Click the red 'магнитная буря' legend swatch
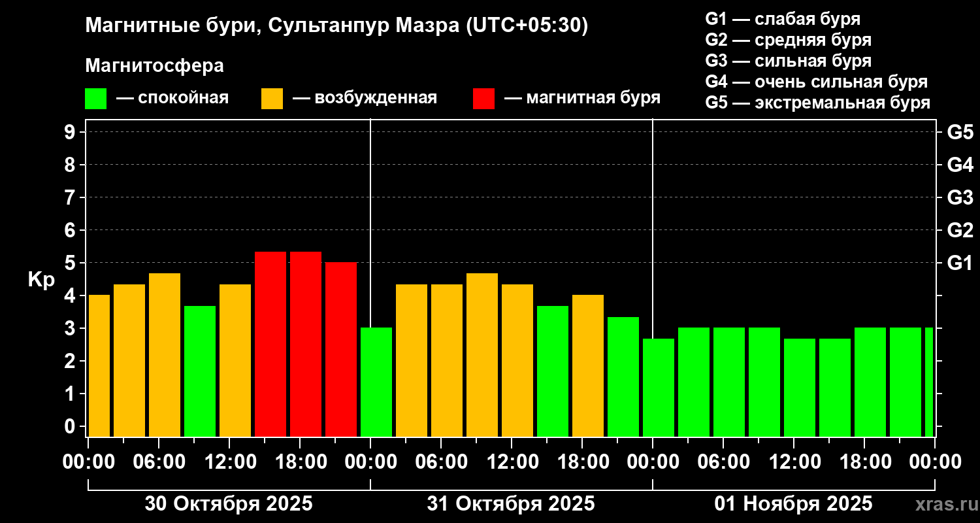This screenshot has height=523, width=980. [x=483, y=98]
